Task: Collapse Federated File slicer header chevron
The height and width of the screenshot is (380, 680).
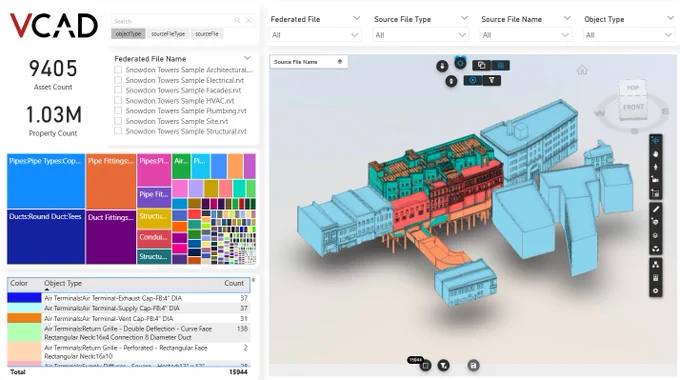Action: pyautogui.click(x=356, y=18)
